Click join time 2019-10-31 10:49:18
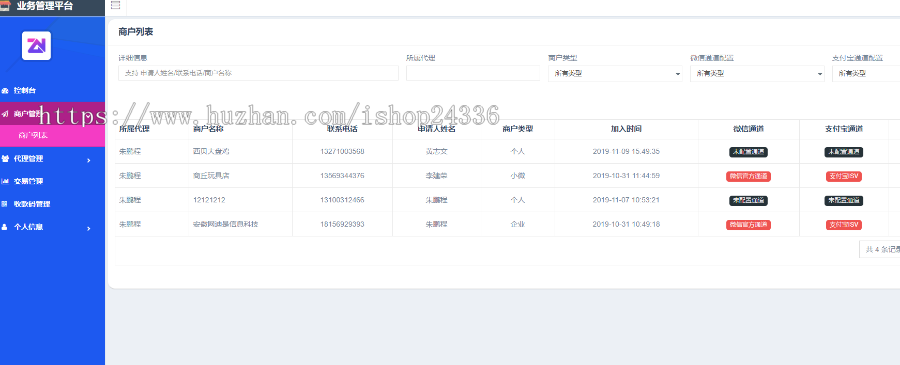 tap(626, 224)
